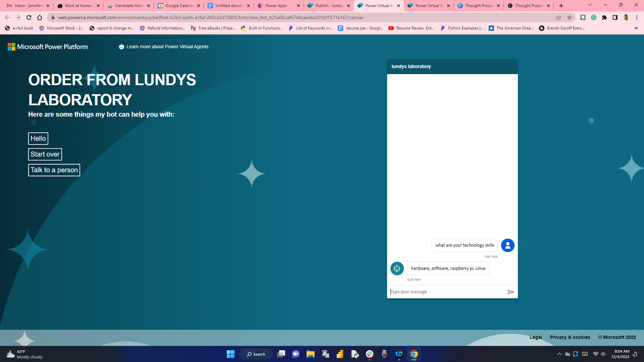Click the 'hardware, software, raspberry pi, Linux' reply
644x362 pixels.
[448, 269]
